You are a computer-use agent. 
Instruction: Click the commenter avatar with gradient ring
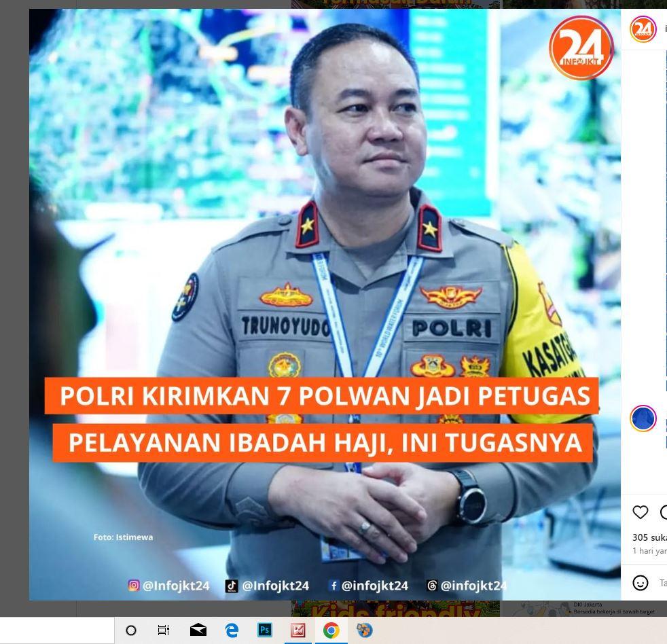point(643,418)
